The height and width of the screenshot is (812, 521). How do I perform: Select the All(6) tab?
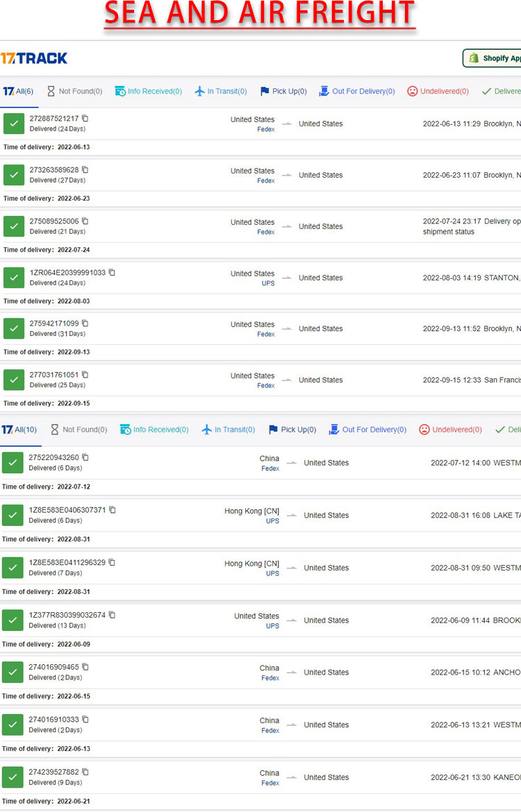click(x=18, y=91)
